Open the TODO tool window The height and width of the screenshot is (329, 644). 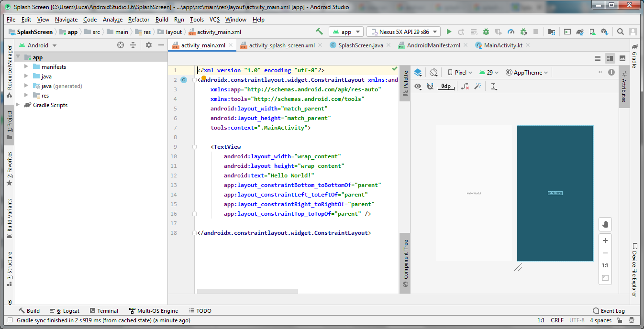(200, 311)
